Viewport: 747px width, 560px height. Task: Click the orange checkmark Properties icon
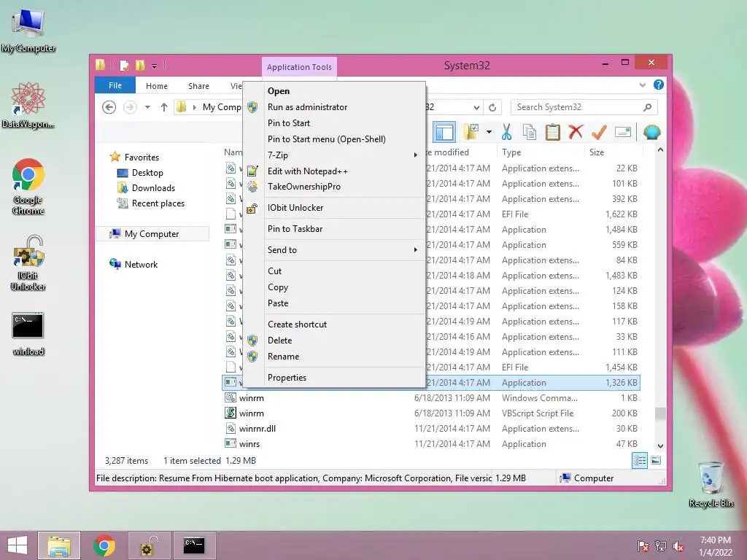coord(599,132)
